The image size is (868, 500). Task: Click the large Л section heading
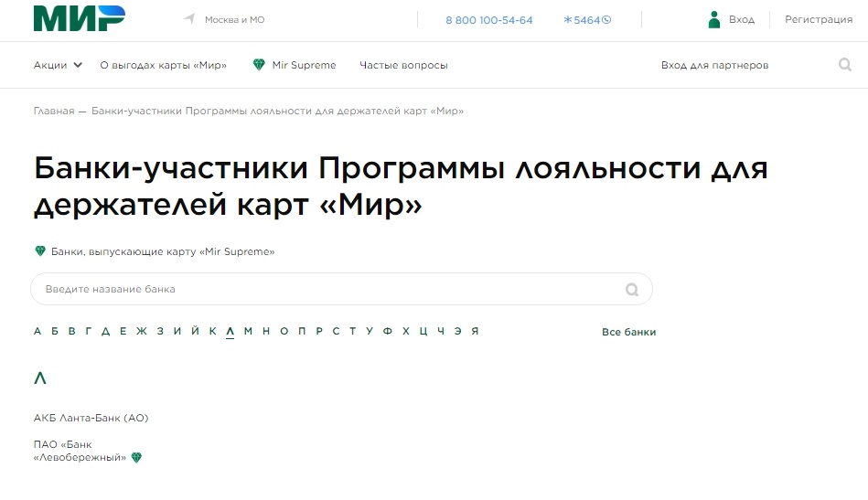pos(40,378)
